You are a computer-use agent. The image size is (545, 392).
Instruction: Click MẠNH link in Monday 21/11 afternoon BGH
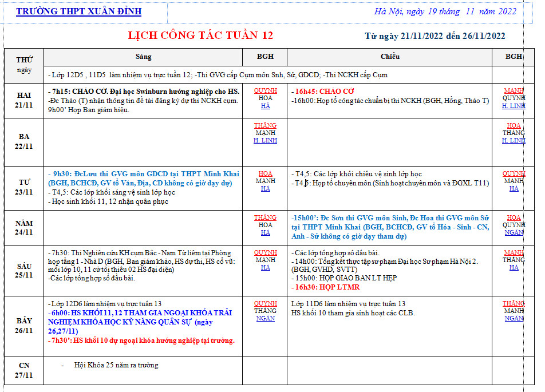click(x=514, y=91)
